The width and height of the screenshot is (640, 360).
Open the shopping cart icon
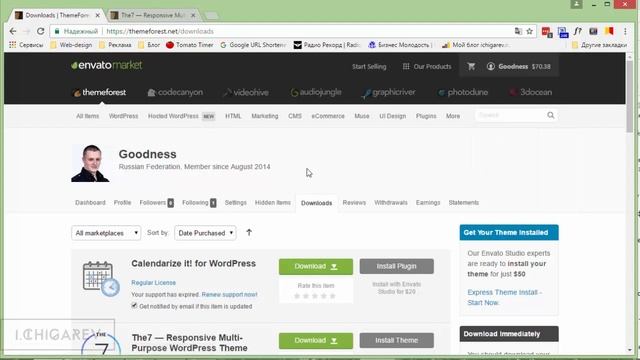tap(471, 66)
